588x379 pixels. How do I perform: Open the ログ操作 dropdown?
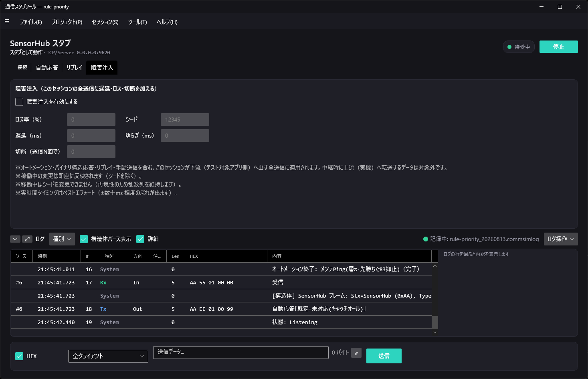(561, 239)
